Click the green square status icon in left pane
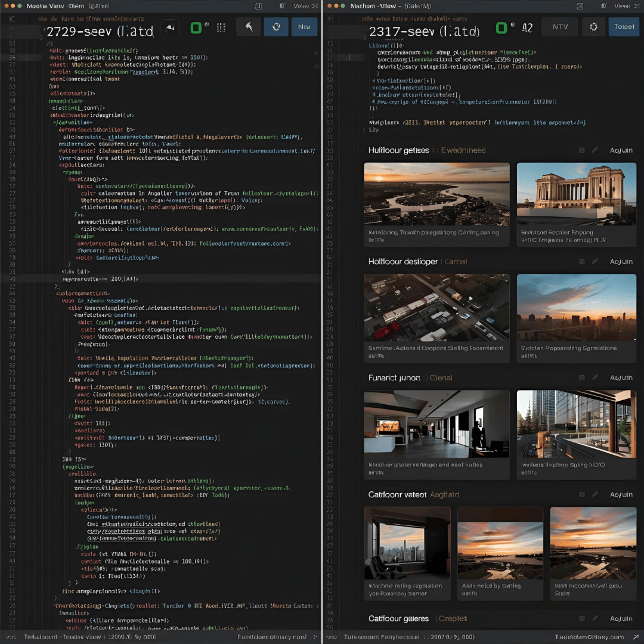This screenshot has width=644, height=644. (x=195, y=27)
